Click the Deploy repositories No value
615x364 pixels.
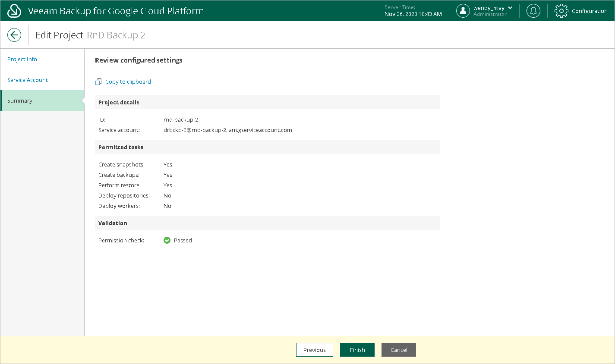coord(167,195)
